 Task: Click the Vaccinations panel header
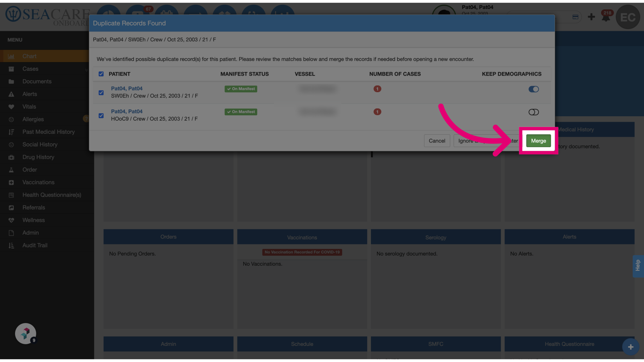(x=302, y=237)
